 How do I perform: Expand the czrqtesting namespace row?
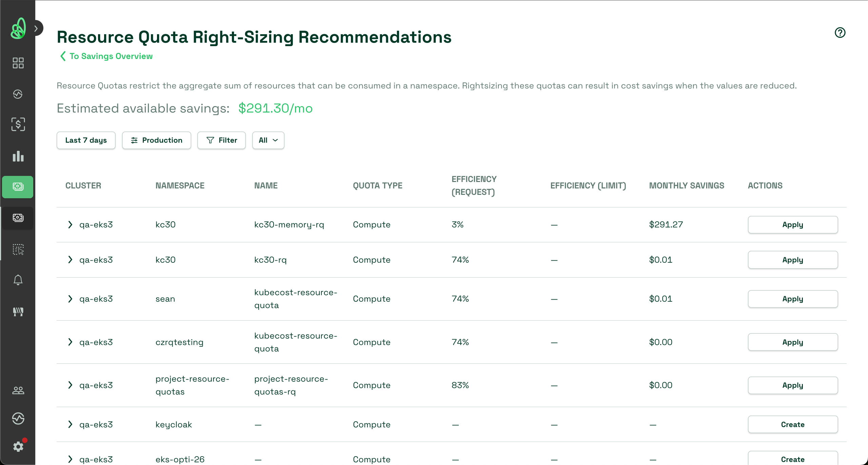(70, 342)
